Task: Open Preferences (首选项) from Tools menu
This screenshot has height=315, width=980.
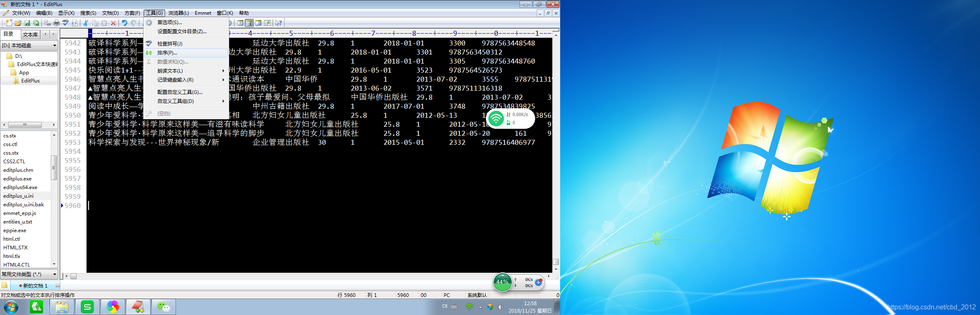Action: (x=187, y=22)
